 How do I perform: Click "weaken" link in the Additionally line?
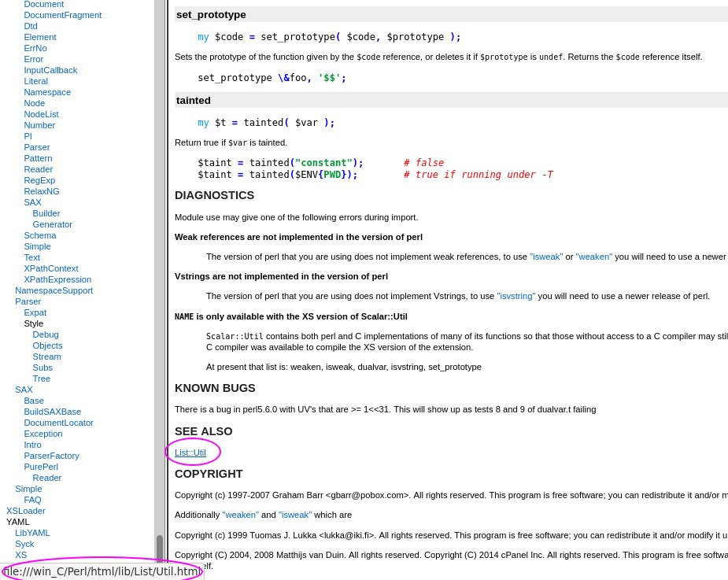pyautogui.click(x=241, y=515)
